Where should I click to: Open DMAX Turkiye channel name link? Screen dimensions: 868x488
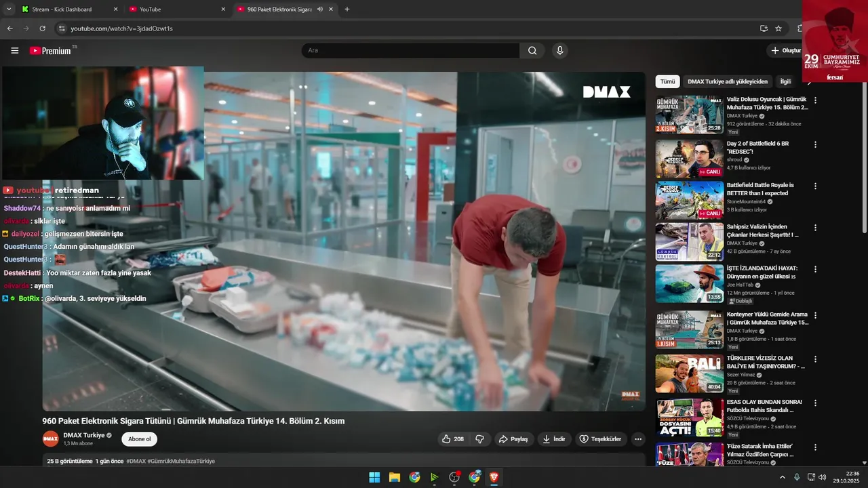point(84,435)
